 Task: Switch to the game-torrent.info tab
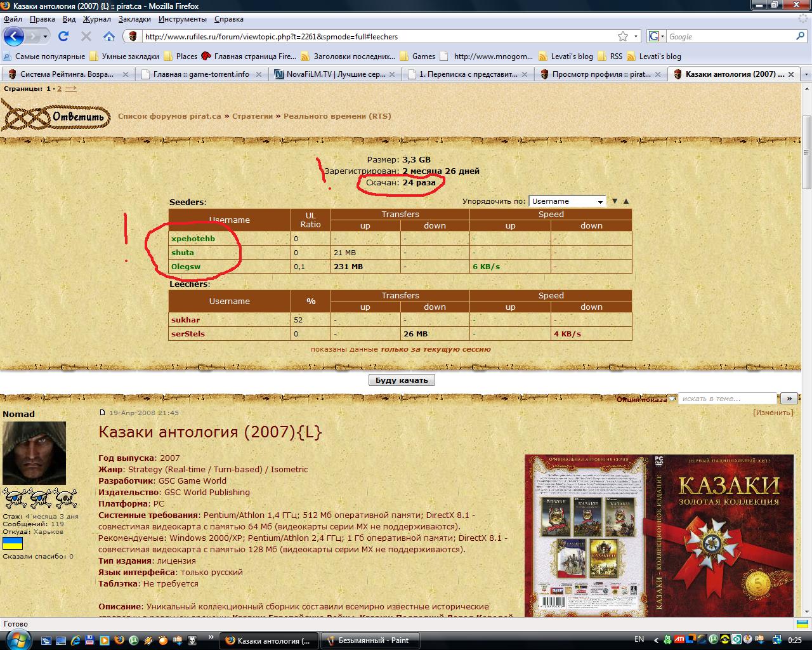coord(202,74)
